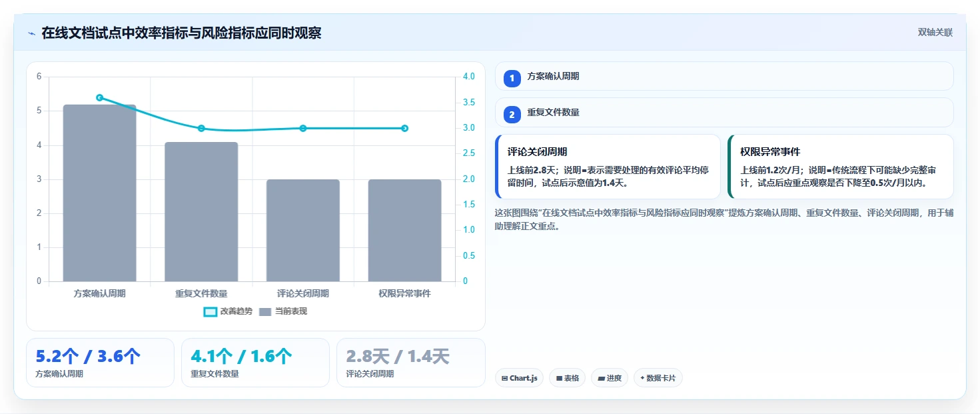Select the 进度 tag

610,378
